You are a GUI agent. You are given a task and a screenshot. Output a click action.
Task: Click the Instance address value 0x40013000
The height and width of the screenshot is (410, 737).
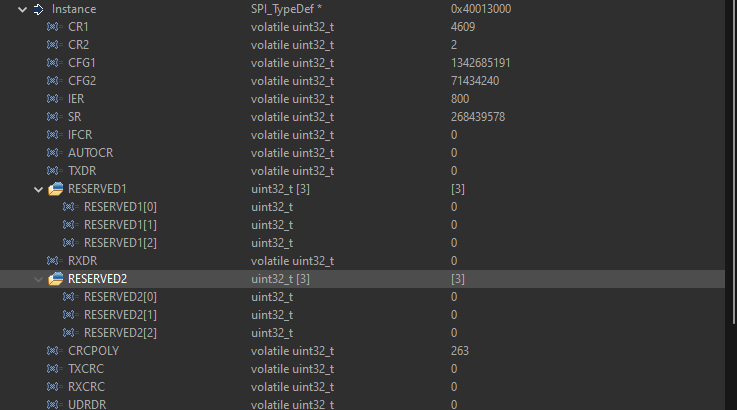tap(481, 9)
